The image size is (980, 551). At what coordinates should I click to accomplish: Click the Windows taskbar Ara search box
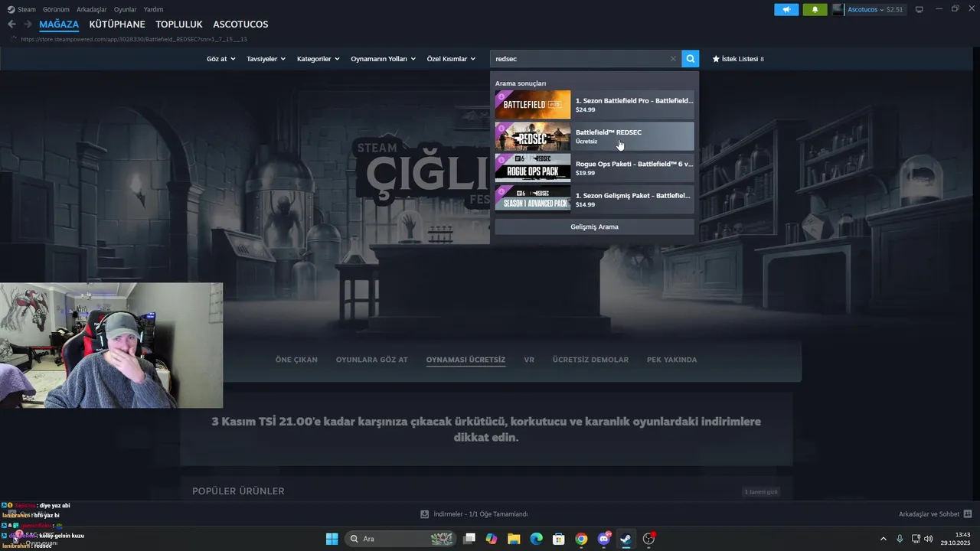click(400, 539)
